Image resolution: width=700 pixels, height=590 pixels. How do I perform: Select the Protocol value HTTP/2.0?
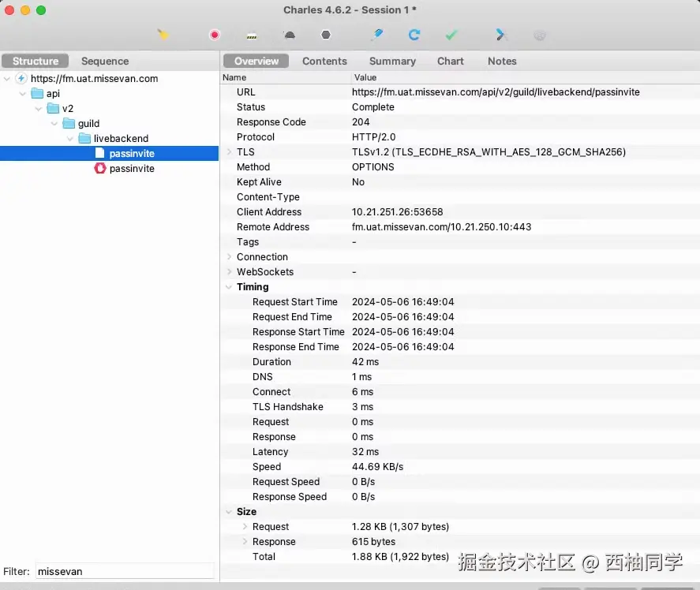pyautogui.click(x=373, y=137)
